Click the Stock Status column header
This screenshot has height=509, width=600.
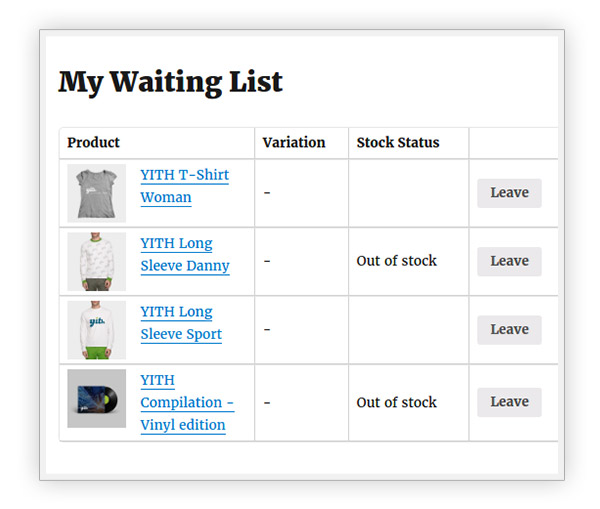(x=398, y=142)
